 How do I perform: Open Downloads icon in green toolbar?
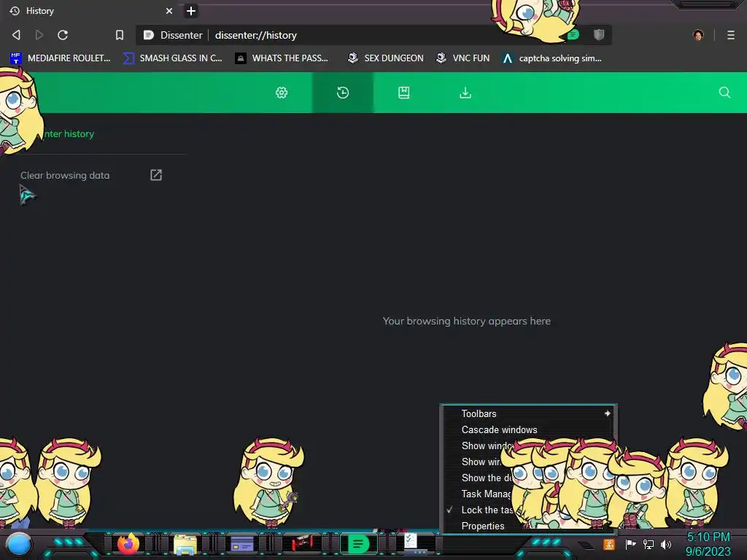tap(465, 93)
